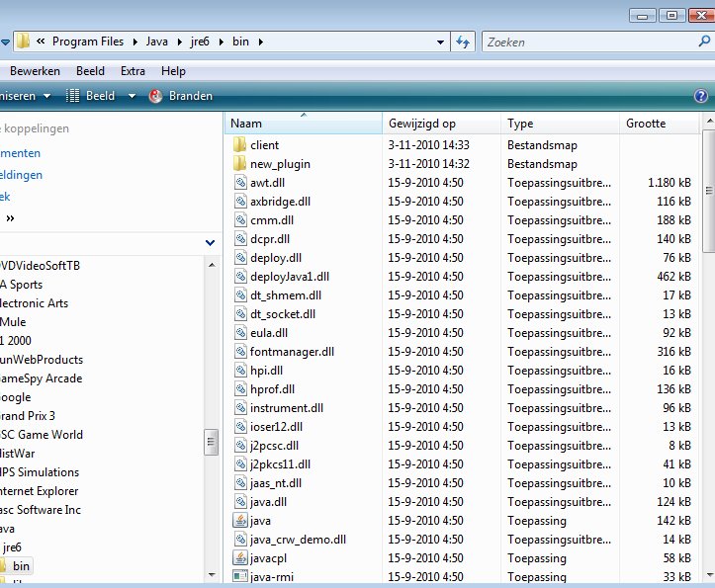
Task: Show hidden breadcrumb path chevrons
Action: click(41, 42)
